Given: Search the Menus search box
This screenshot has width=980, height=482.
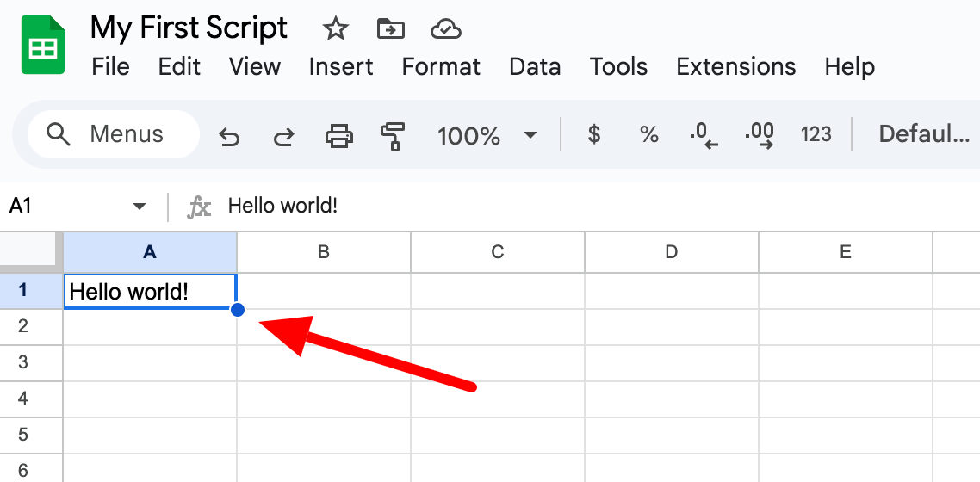Looking at the screenshot, I should (x=114, y=134).
